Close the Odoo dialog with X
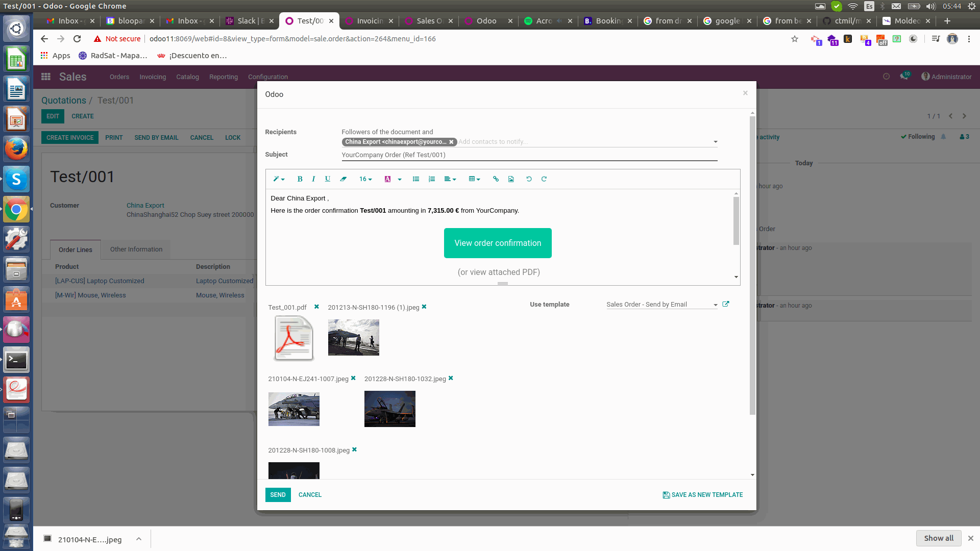Viewport: 980px width, 551px height. click(745, 93)
